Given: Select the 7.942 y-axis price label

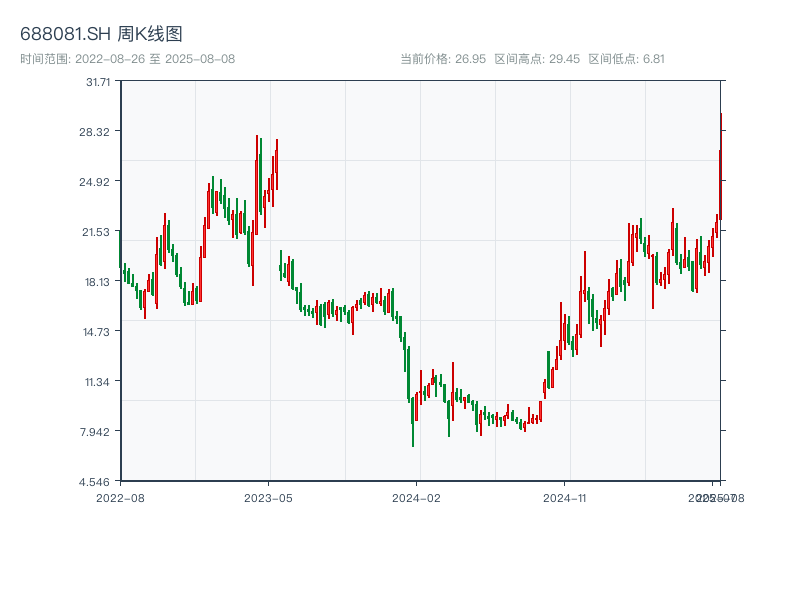Looking at the screenshot, I should tap(97, 432).
